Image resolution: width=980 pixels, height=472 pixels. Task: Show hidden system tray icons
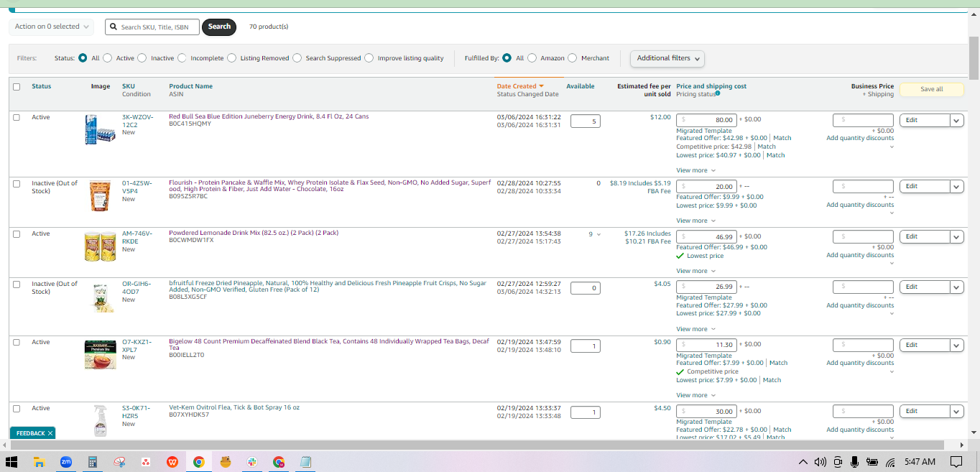click(803, 462)
